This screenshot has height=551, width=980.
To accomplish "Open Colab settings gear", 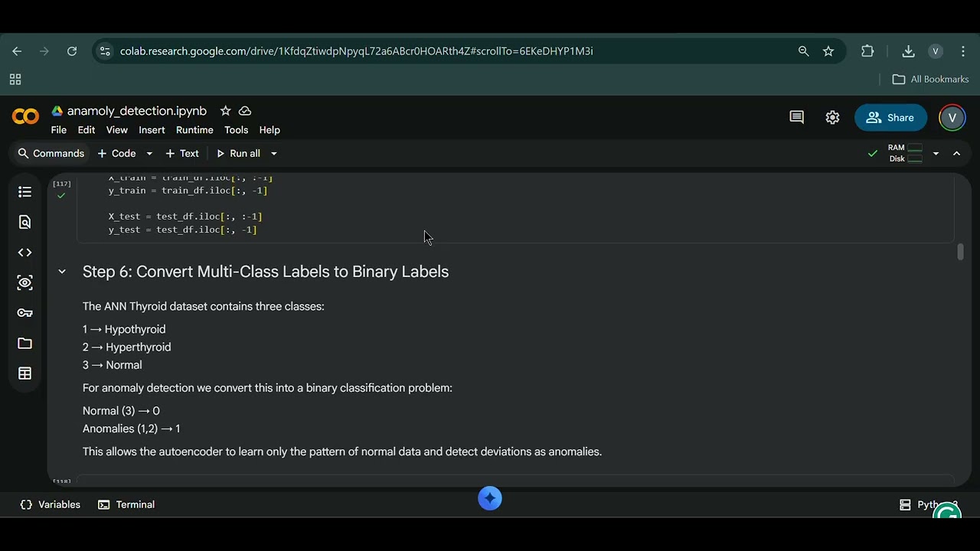I will [x=832, y=117].
